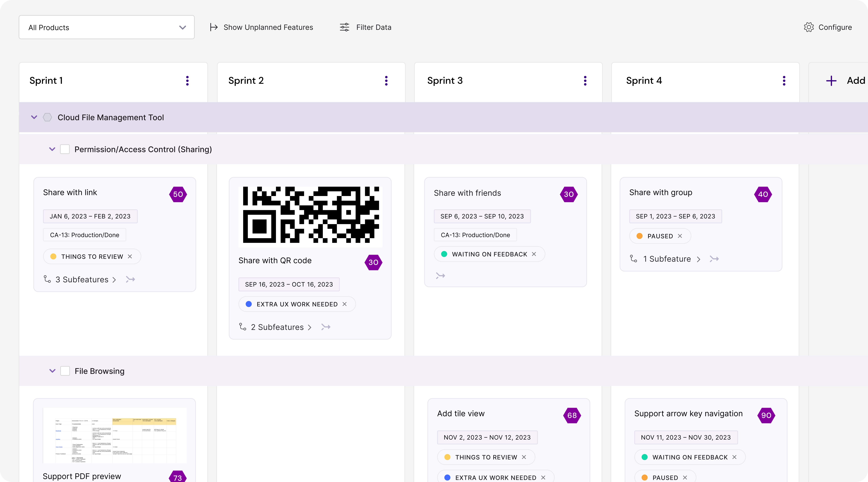Click the Configure button label
The height and width of the screenshot is (482, 868).
pos(835,27)
